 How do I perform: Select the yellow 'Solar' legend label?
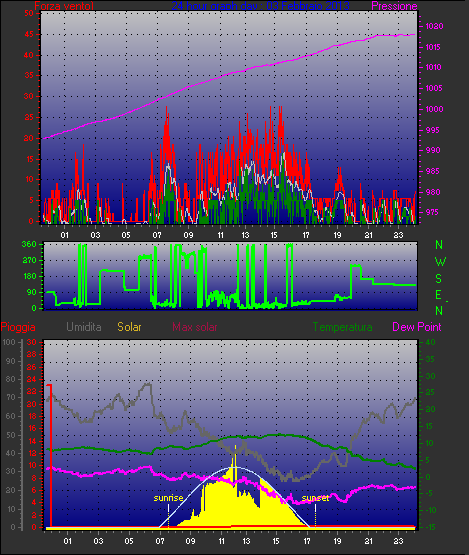click(x=129, y=327)
